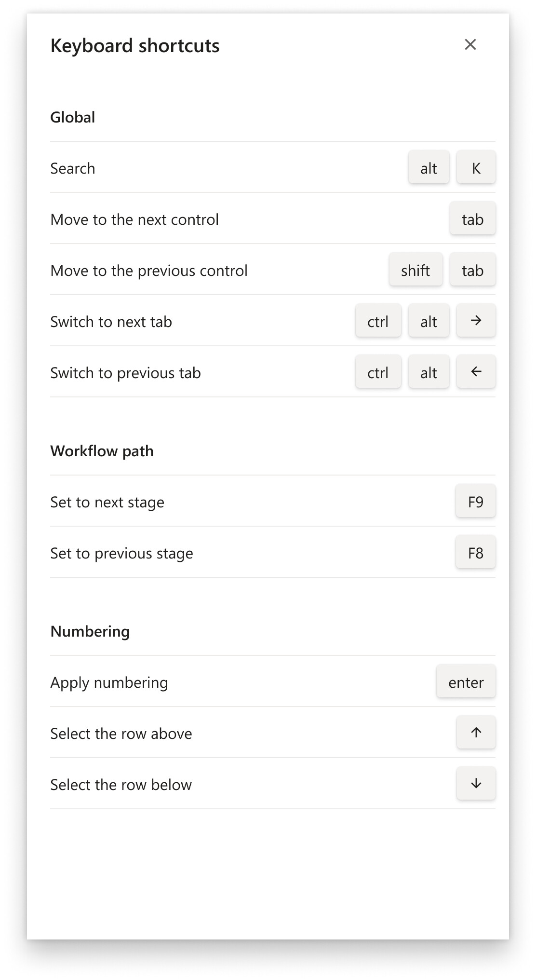
Task: Click the down arrow key icon
Action: pos(476,784)
